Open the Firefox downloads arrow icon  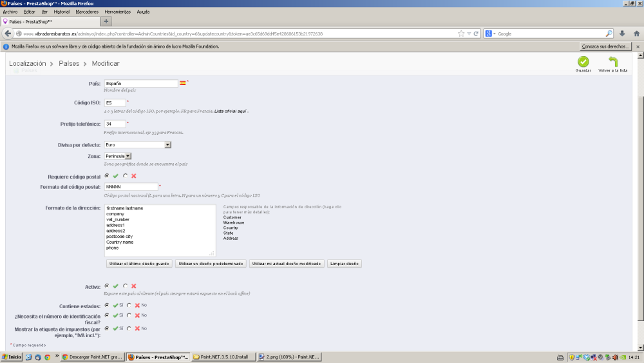click(622, 34)
